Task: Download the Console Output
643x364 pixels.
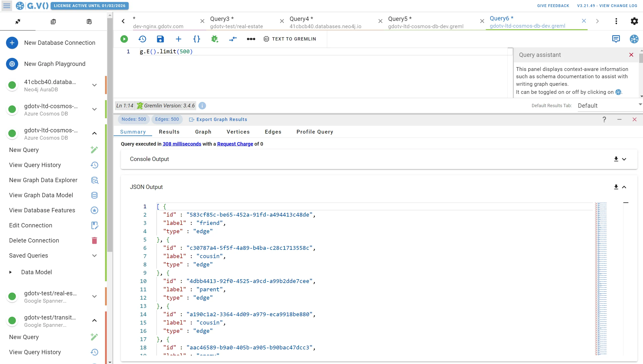Action: coord(616,159)
